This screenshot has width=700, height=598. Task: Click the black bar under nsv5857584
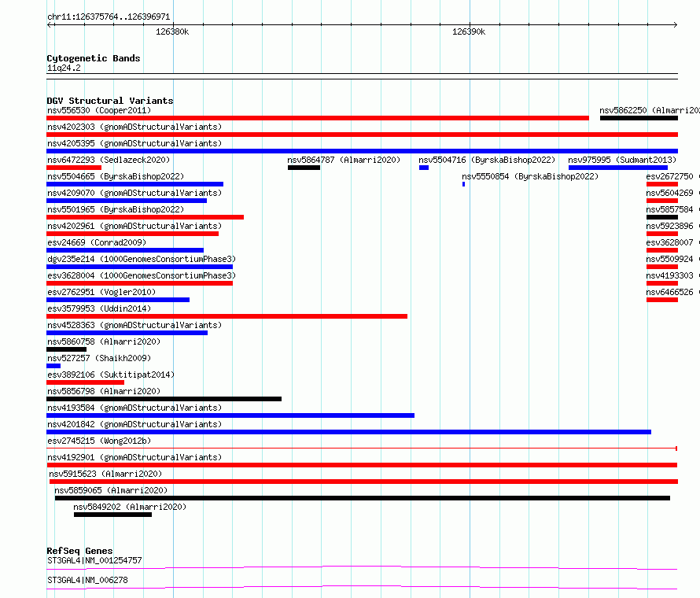pyautogui.click(x=662, y=217)
